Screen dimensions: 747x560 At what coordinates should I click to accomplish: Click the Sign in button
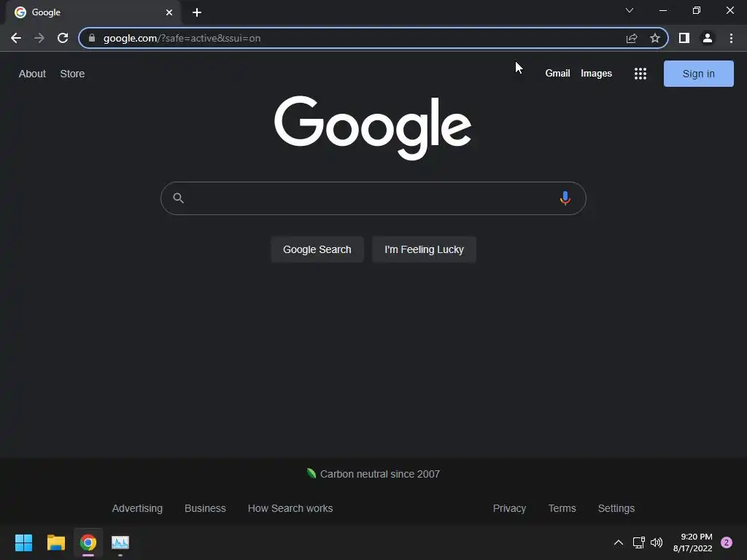click(x=698, y=74)
